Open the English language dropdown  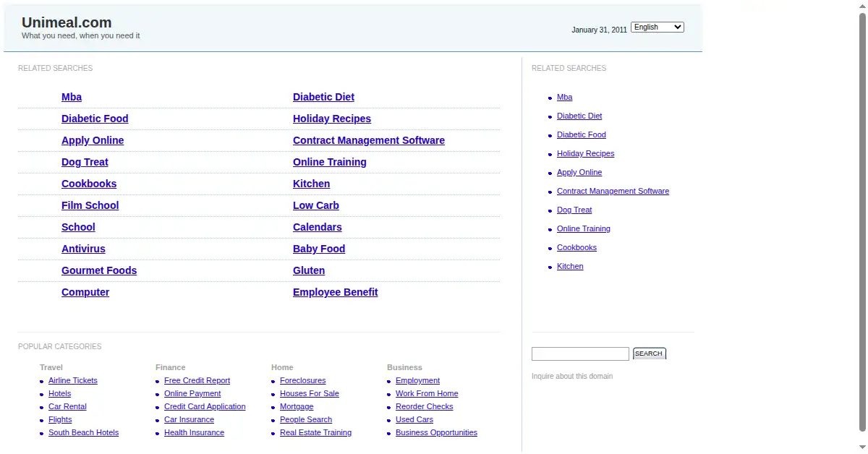pyautogui.click(x=658, y=27)
